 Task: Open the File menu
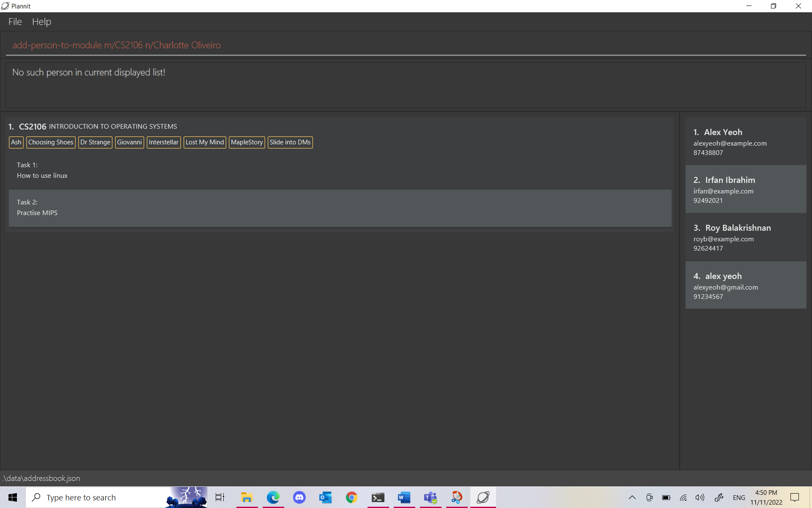point(15,22)
